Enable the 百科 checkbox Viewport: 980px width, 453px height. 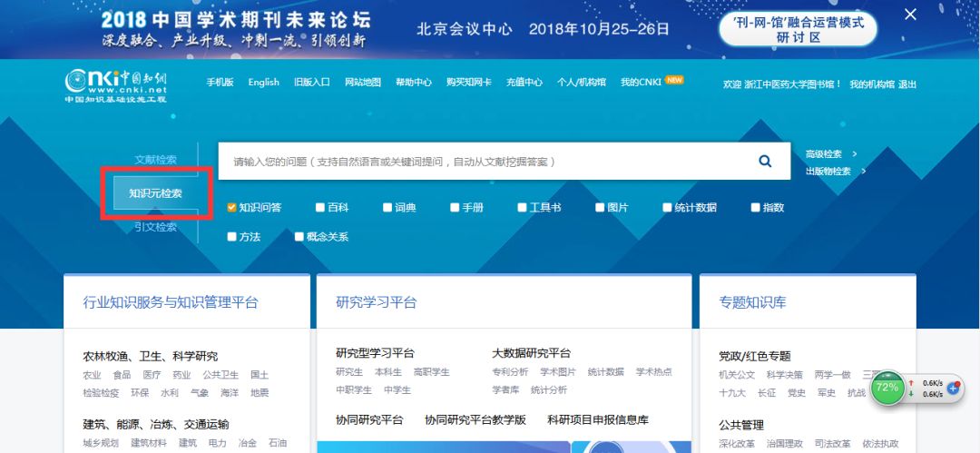click(320, 208)
